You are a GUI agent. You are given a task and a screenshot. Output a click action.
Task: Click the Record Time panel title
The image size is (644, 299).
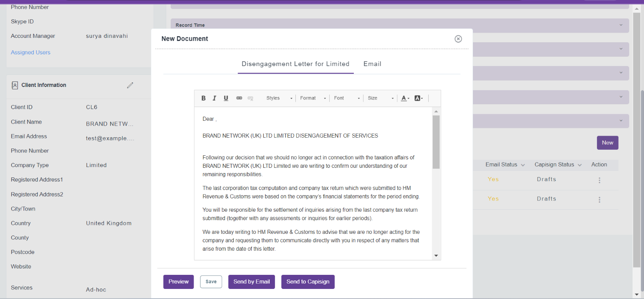190,25
